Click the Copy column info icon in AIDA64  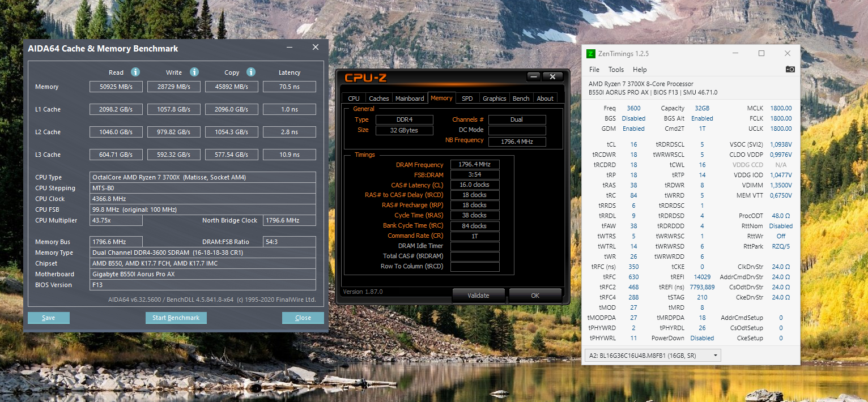click(x=251, y=72)
